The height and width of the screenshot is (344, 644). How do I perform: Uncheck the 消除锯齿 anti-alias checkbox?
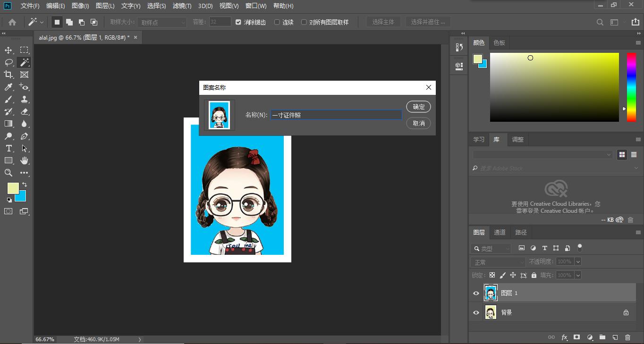click(238, 22)
